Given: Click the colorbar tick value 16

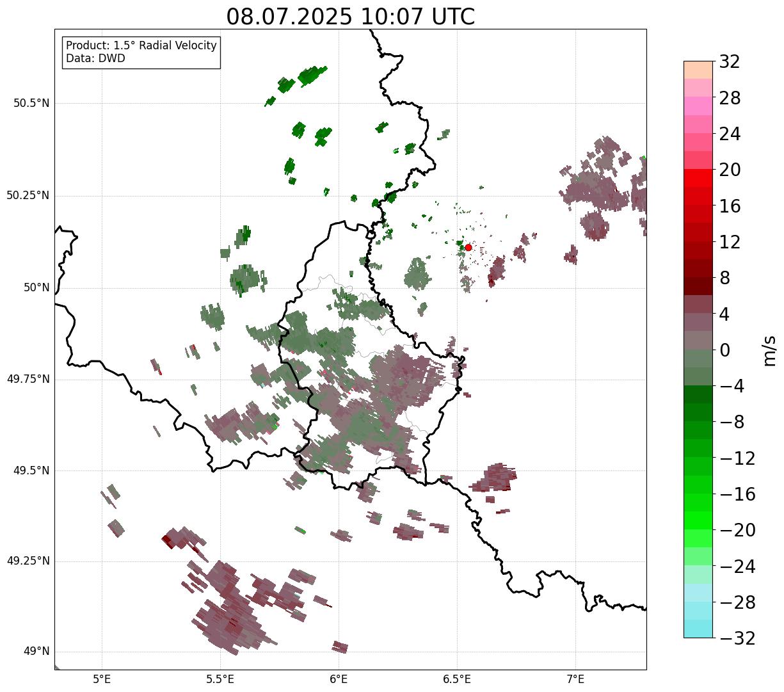Looking at the screenshot, I should tap(730, 206).
